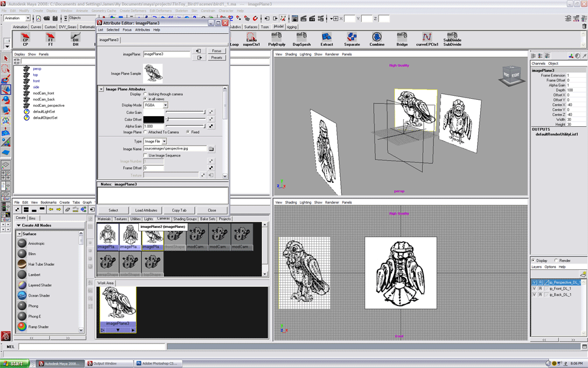
Task: Click the Color Offset black swatch
Action: pyautogui.click(x=154, y=119)
